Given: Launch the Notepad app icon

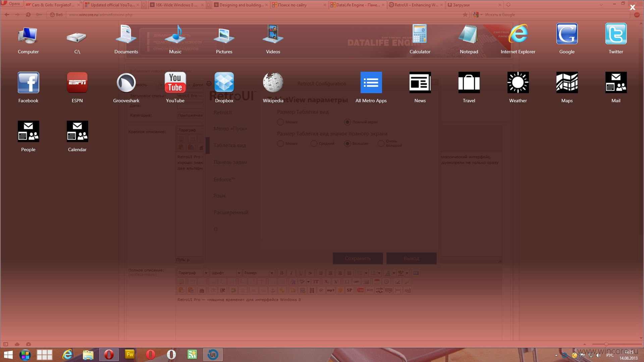Looking at the screenshot, I should 469,35.
